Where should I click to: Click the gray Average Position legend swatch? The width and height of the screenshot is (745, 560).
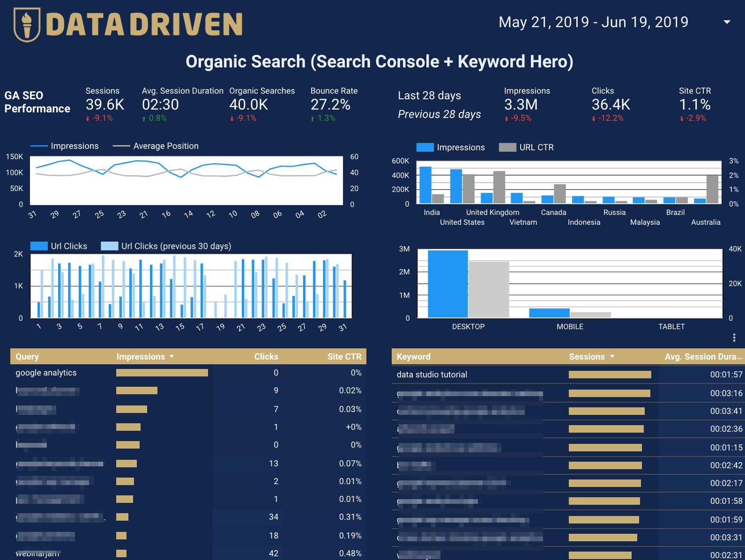tap(121, 146)
